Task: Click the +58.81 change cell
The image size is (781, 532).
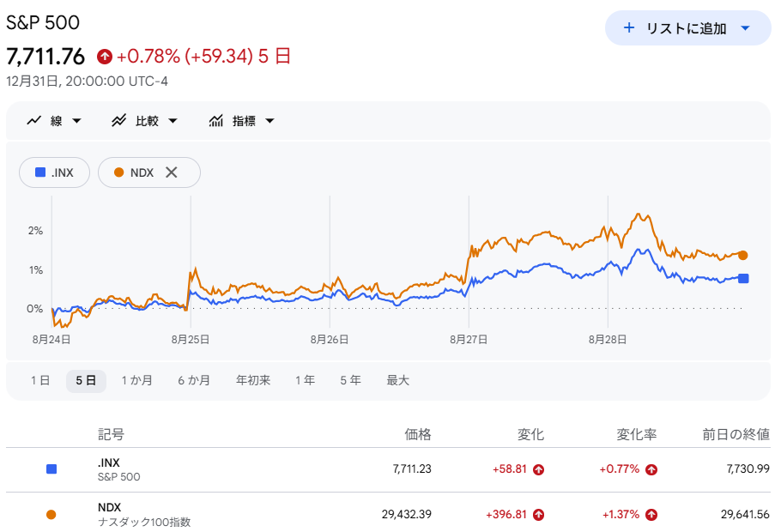Action: point(509,469)
